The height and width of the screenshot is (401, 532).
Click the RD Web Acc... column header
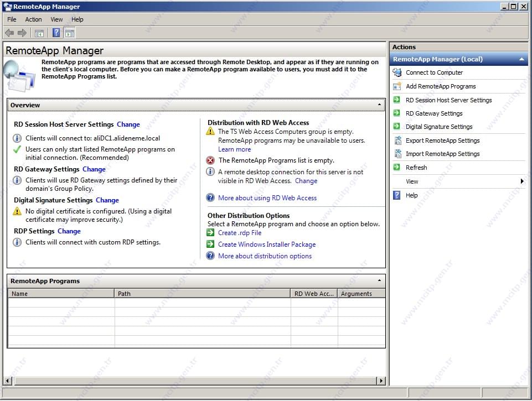click(314, 294)
